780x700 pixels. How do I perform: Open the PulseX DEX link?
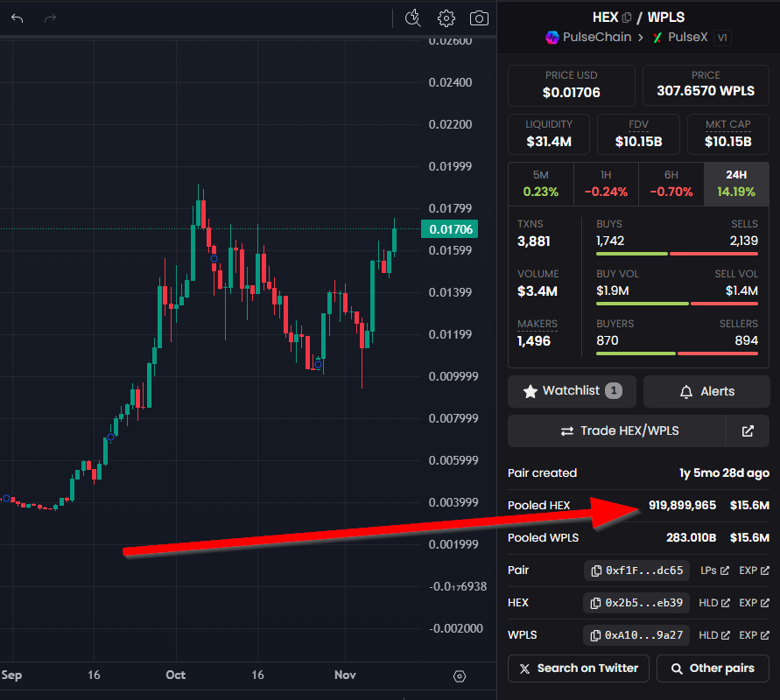point(680,38)
